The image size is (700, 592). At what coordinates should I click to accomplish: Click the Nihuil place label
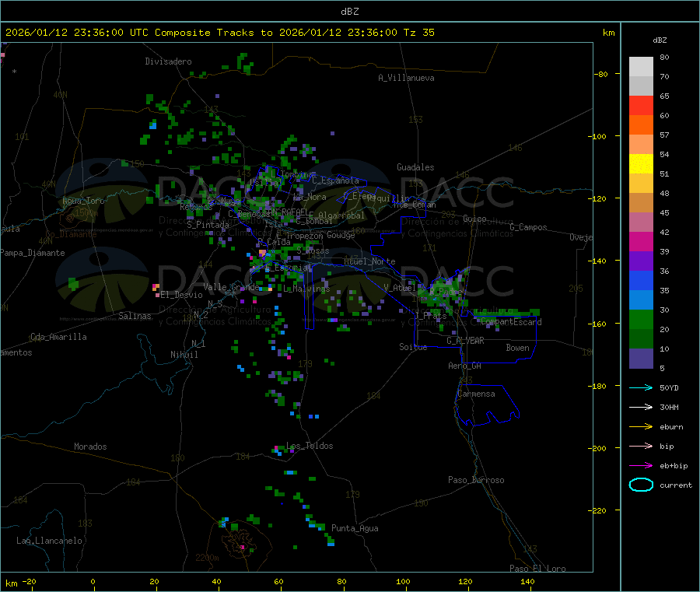184,355
